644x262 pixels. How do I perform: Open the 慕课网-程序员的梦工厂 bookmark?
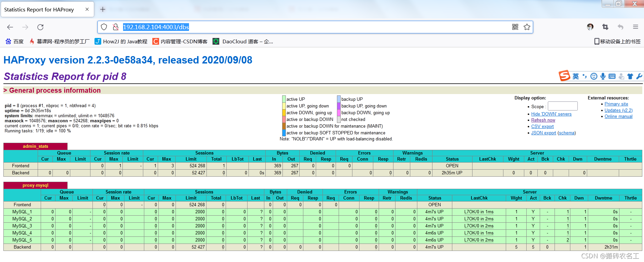click(60, 41)
